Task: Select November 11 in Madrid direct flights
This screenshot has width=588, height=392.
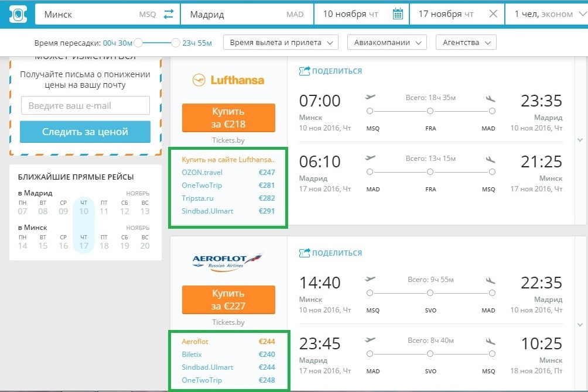Action: pos(104,211)
